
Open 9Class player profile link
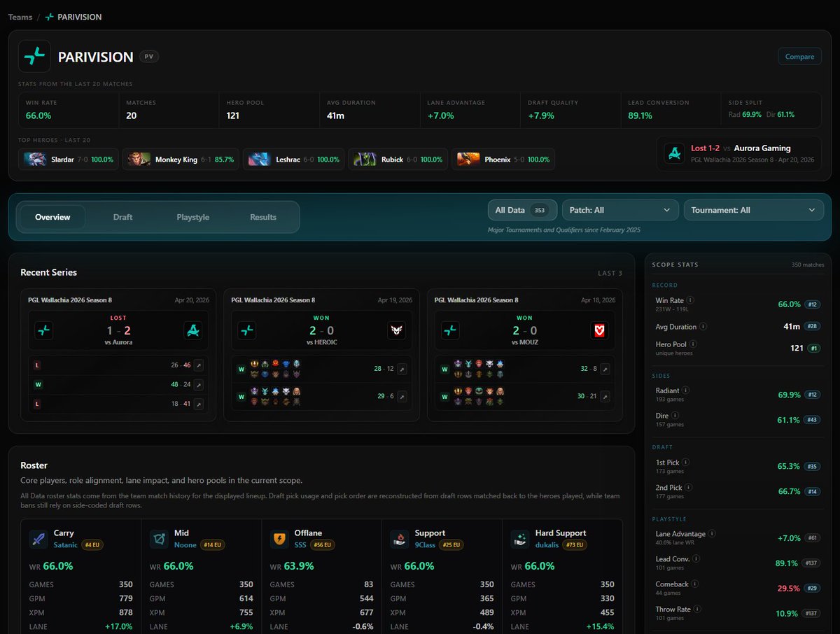click(425, 544)
